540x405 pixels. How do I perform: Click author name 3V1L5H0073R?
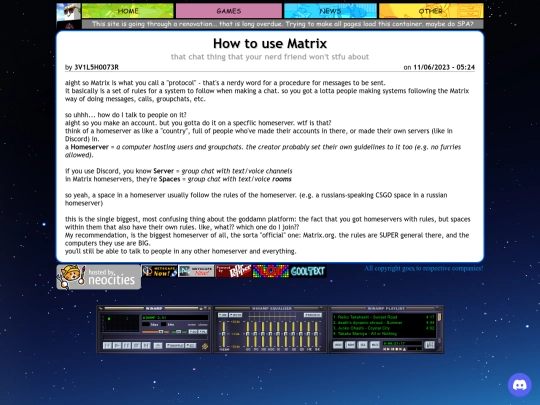click(96, 67)
